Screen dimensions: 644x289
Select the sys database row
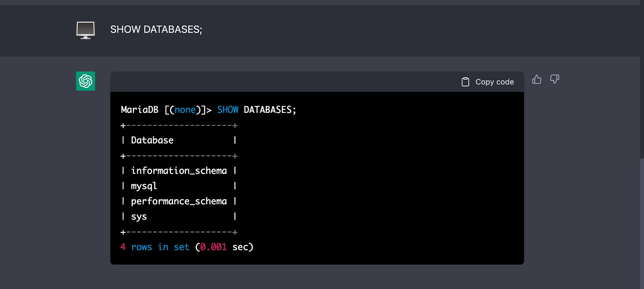[139, 216]
